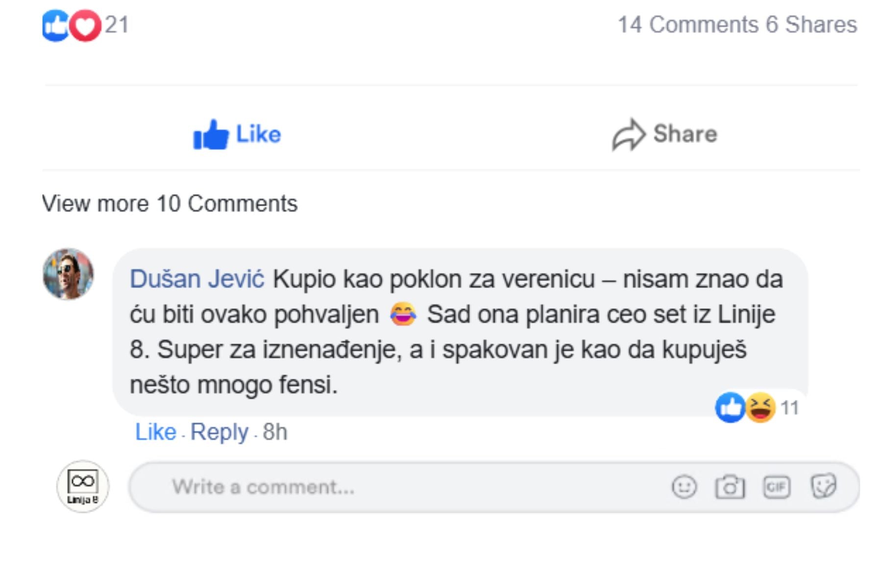Like Dušan Jević's comment
Viewport: 882px width, 588px height.
pos(155,432)
